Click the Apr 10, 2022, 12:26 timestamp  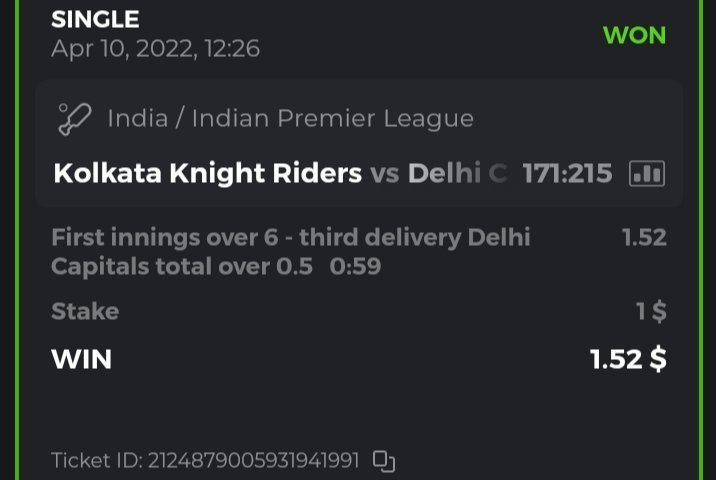(x=155, y=48)
